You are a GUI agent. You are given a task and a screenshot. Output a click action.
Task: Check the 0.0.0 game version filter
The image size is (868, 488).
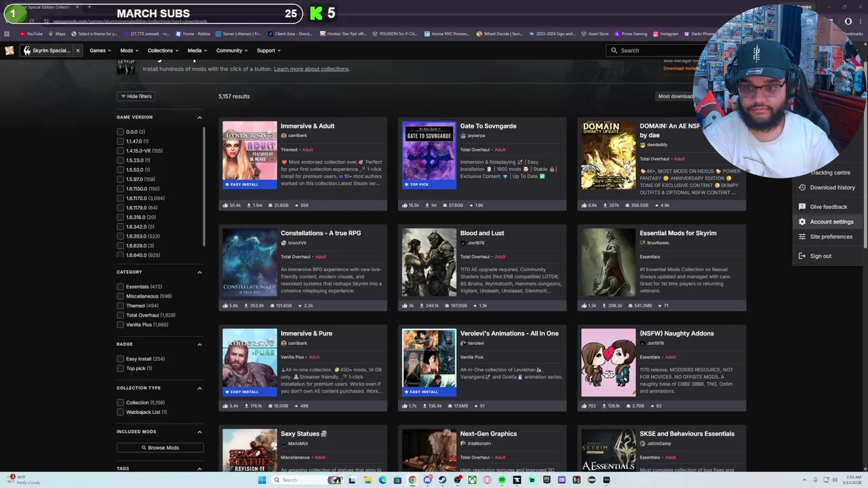coord(120,131)
